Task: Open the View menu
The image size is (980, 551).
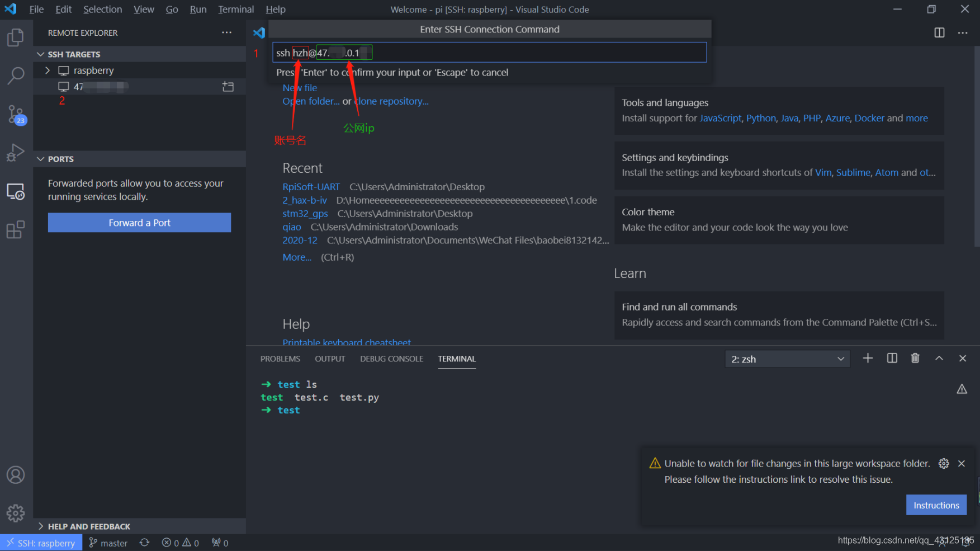Action: (x=144, y=10)
